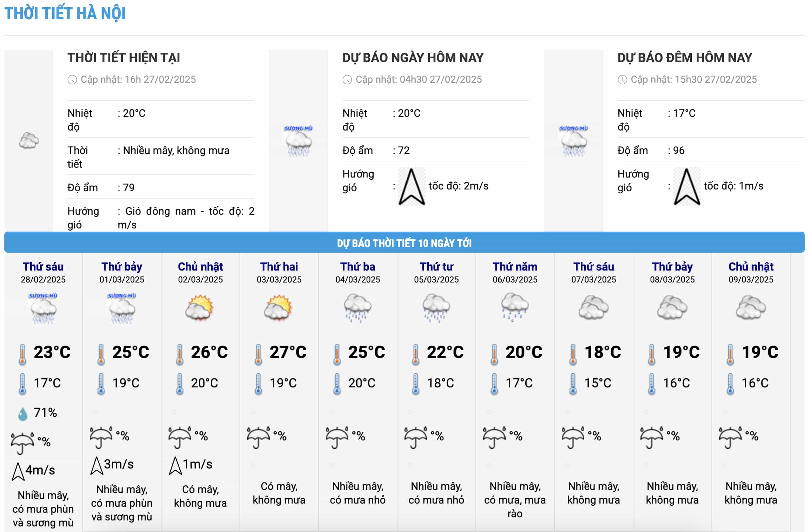Click the umbrella rain-chance icon under 09/03/2025

730,438
